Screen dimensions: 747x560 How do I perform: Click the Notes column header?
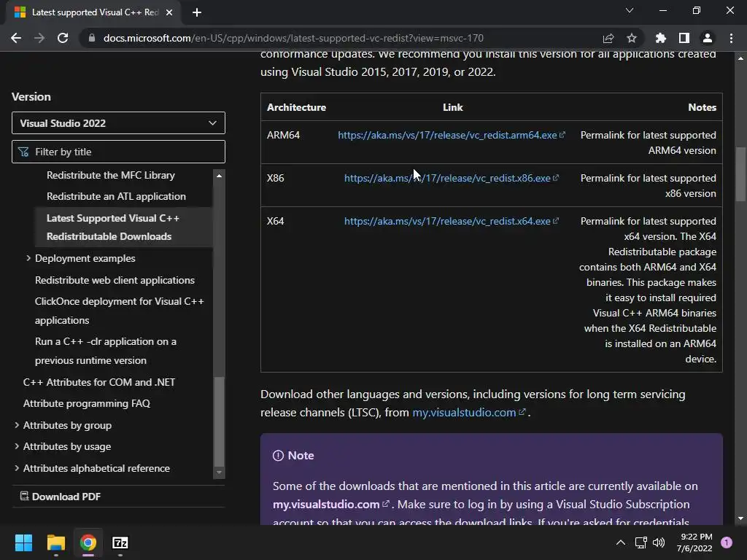702,108
